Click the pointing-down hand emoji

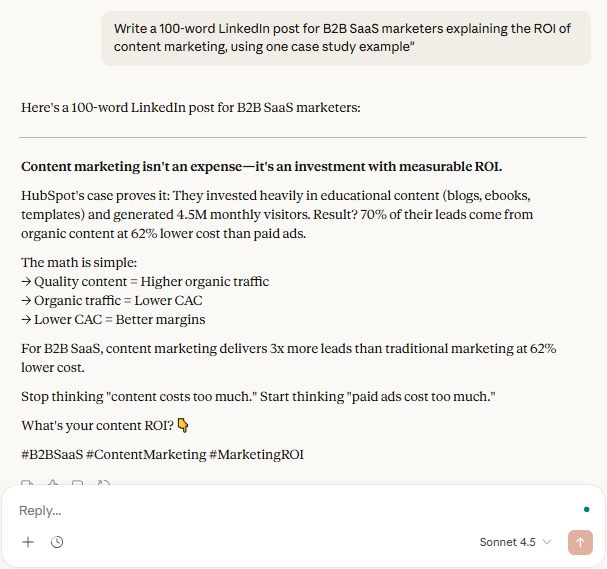pos(183,425)
